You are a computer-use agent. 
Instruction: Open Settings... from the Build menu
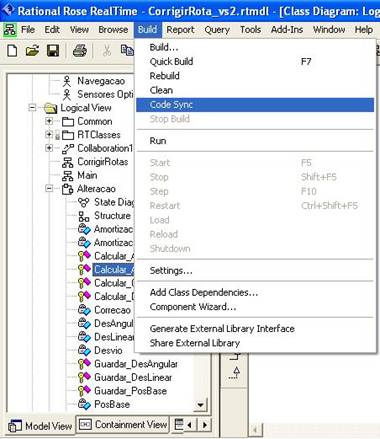[x=255, y=271]
